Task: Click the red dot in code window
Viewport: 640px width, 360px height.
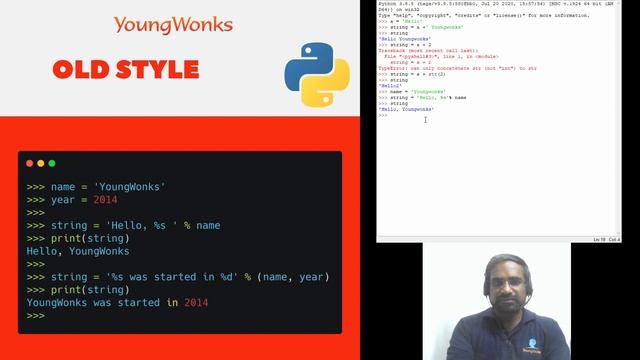Action: 29,163
